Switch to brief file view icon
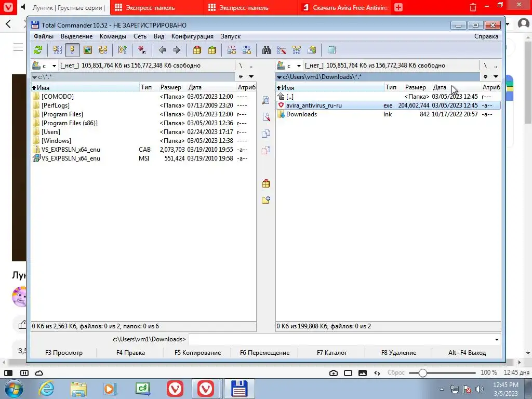This screenshot has height=399, width=532. click(57, 50)
